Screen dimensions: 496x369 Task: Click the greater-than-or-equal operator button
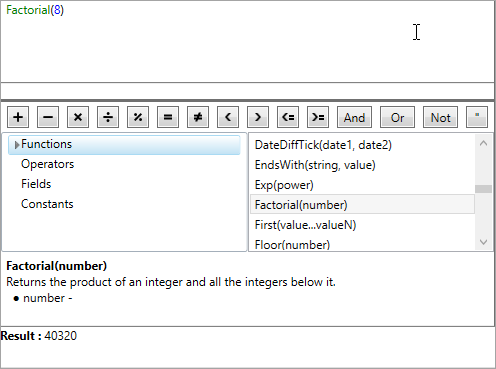click(318, 117)
